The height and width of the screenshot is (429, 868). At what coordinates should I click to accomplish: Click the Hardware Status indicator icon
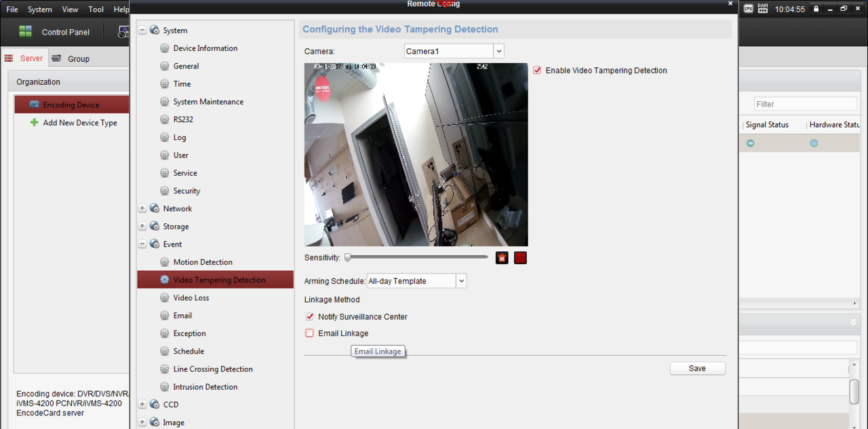[x=814, y=143]
